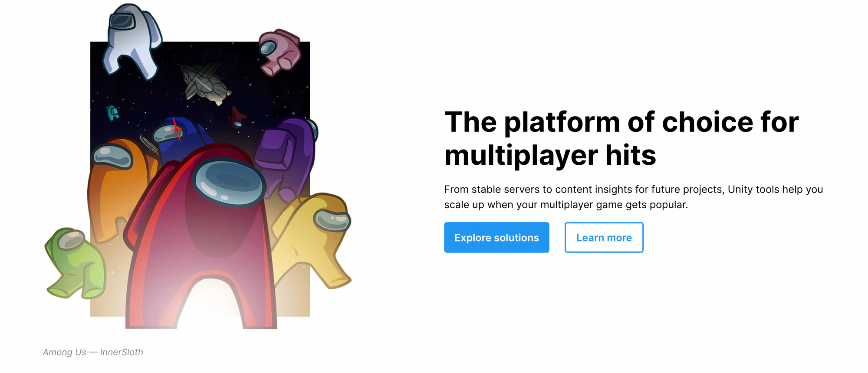
Task: Select the green crewmate in the corner
Action: (x=76, y=264)
